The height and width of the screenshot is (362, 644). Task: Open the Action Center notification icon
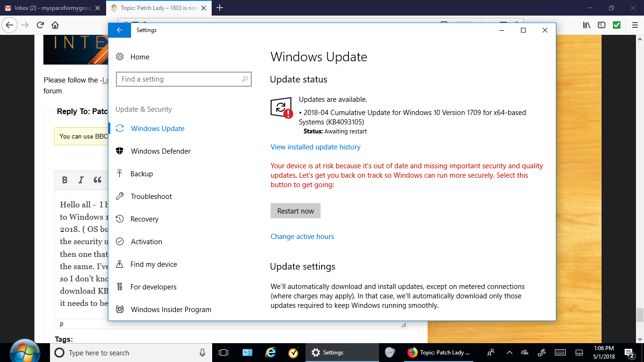click(x=629, y=353)
